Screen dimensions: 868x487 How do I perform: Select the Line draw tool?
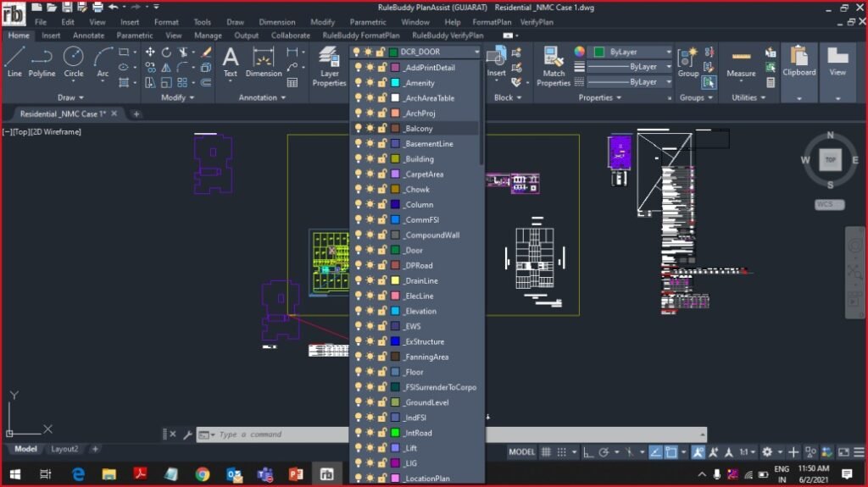coord(14,62)
